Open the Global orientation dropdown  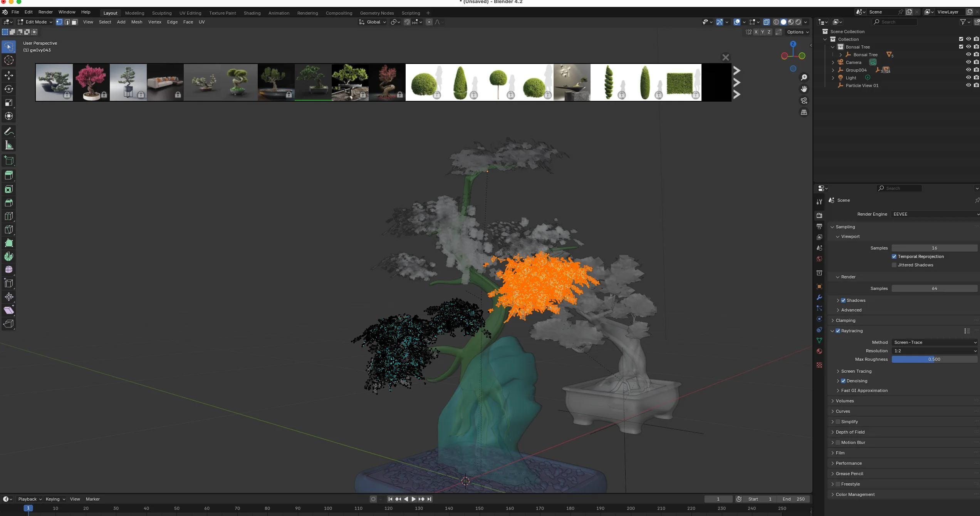[373, 22]
